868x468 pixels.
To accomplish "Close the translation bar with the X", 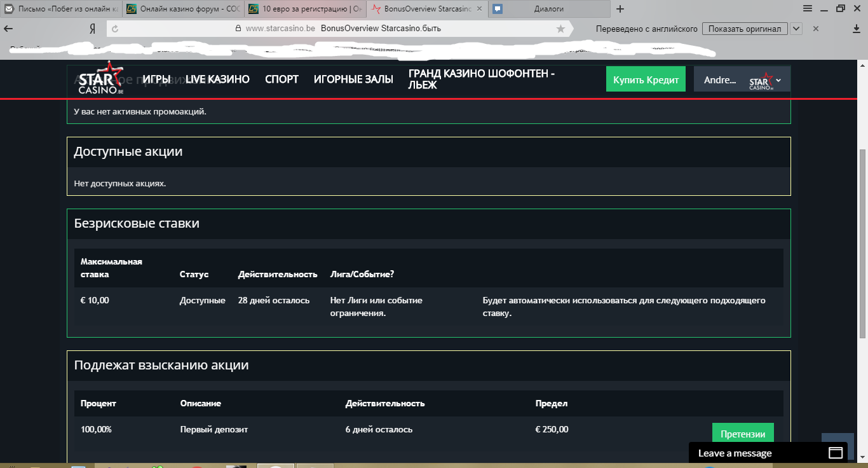I will pyautogui.click(x=816, y=29).
